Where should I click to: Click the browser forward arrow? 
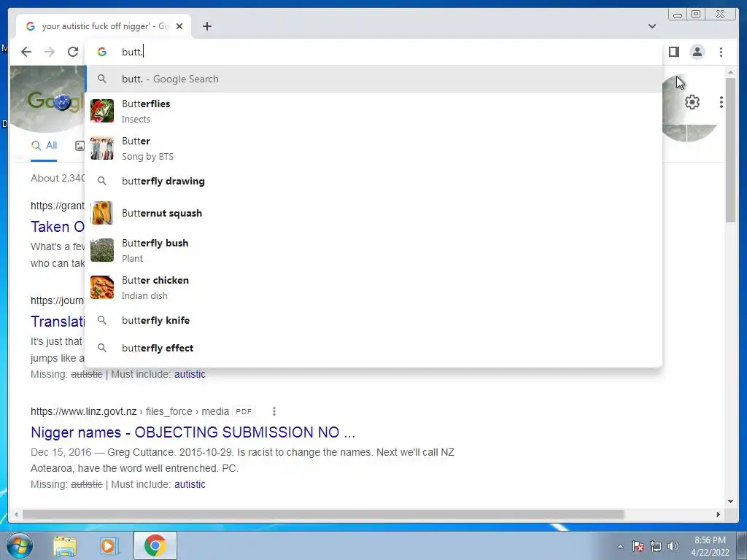point(50,52)
